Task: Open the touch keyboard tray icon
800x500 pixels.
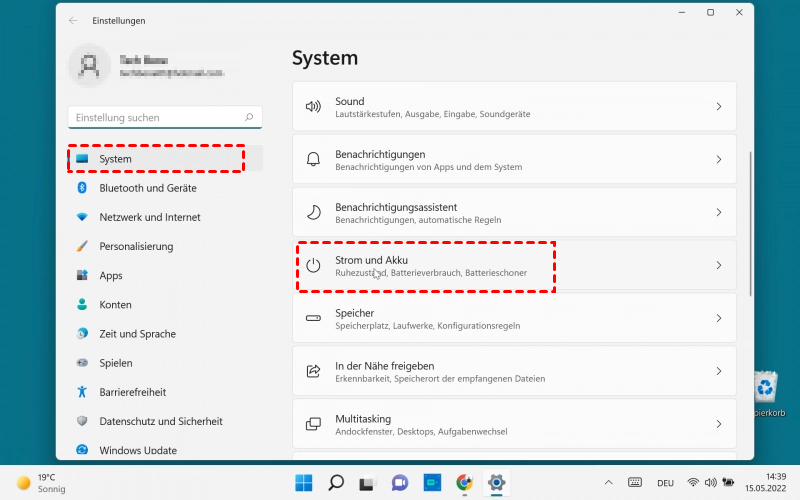Action: (x=635, y=482)
